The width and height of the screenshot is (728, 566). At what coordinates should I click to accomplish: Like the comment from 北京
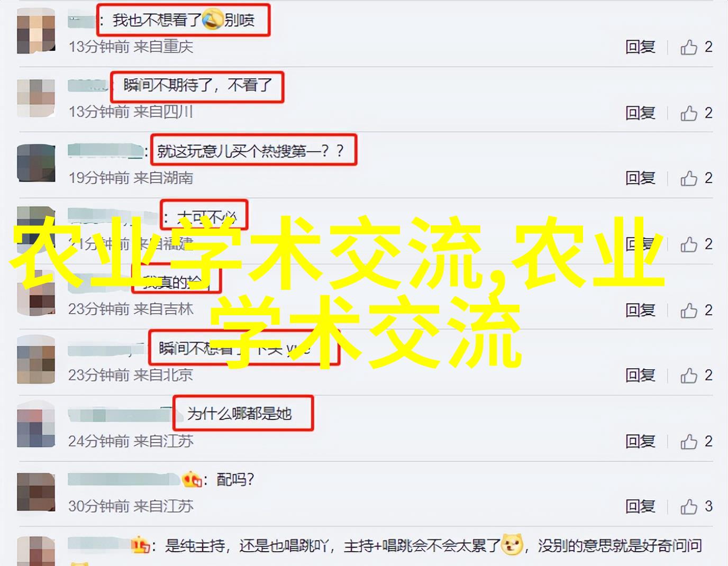pyautogui.click(x=696, y=376)
